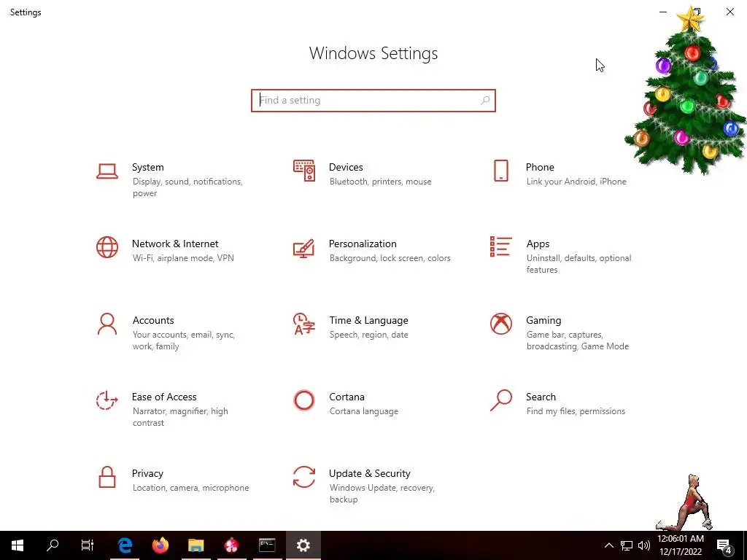Open the Accounts settings title
This screenshot has width=747, height=560.
(x=153, y=321)
